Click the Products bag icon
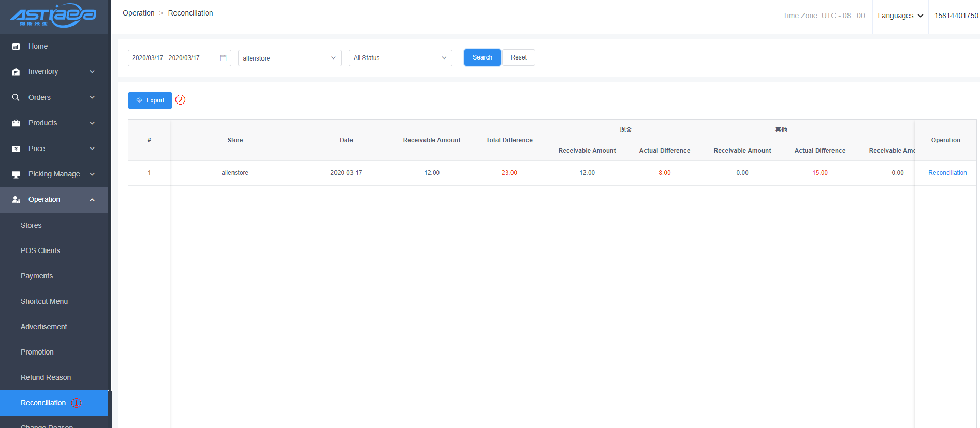Screen dimensions: 980x428 point(16,123)
